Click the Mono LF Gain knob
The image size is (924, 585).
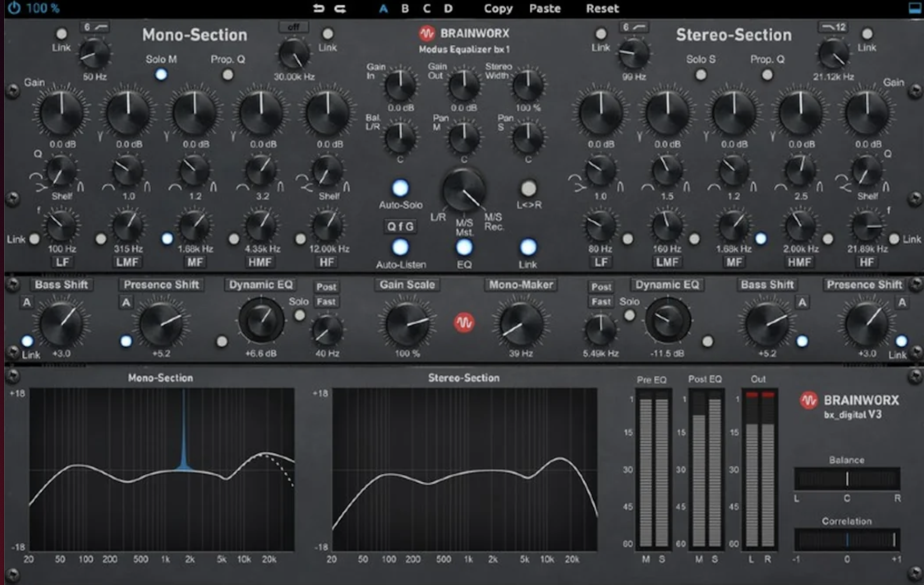62,113
